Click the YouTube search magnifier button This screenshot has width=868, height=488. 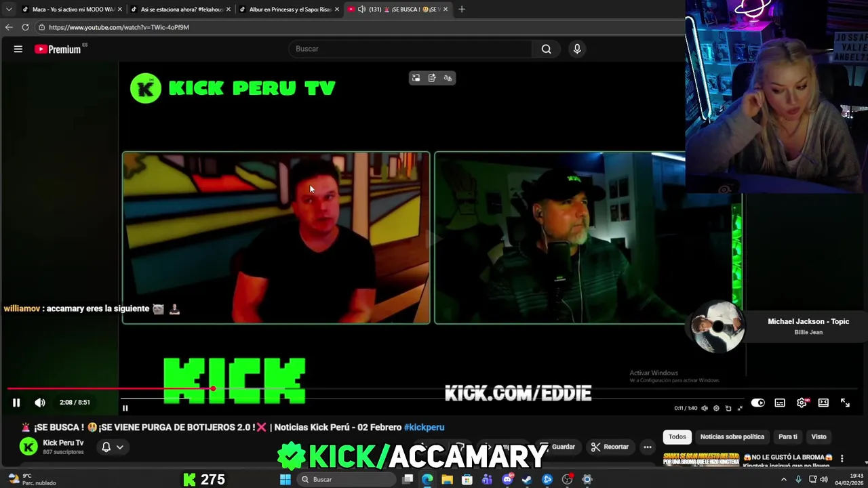click(546, 49)
